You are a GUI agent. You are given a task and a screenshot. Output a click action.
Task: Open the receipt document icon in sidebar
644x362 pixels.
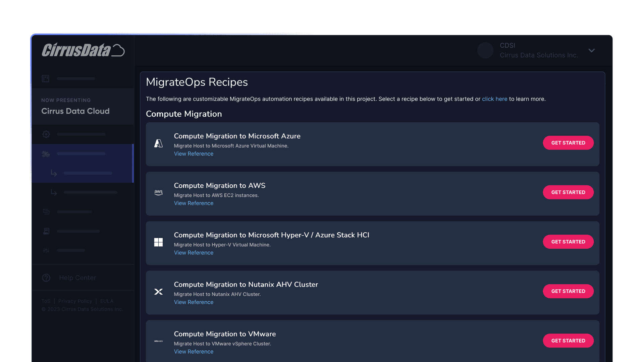coord(46,231)
